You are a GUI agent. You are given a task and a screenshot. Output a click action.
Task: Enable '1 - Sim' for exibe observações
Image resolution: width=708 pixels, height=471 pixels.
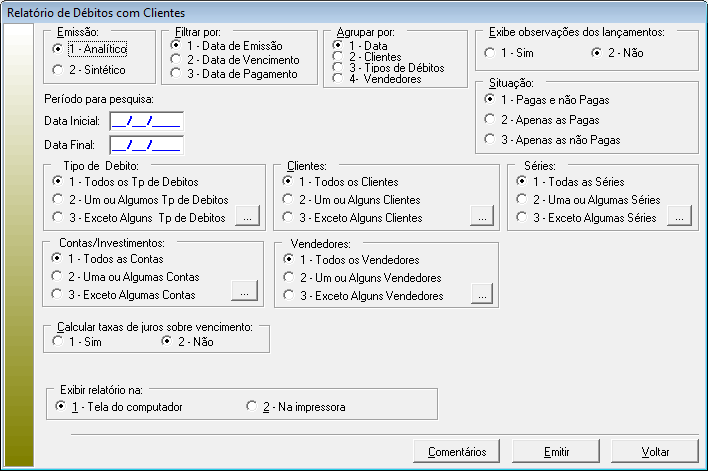(490, 52)
